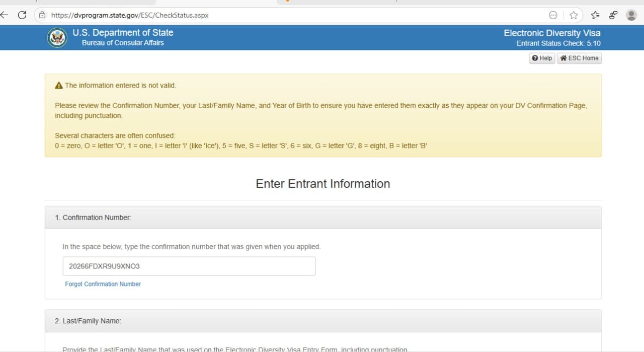This screenshot has width=644, height=352.
Task: Click the 'Several characters are often confused:' line
Action: pyautogui.click(x=115, y=136)
